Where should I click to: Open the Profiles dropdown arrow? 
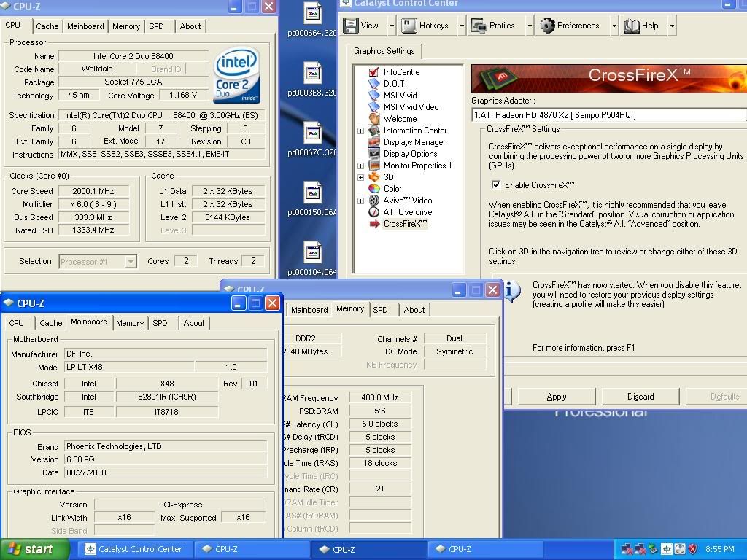point(530,26)
